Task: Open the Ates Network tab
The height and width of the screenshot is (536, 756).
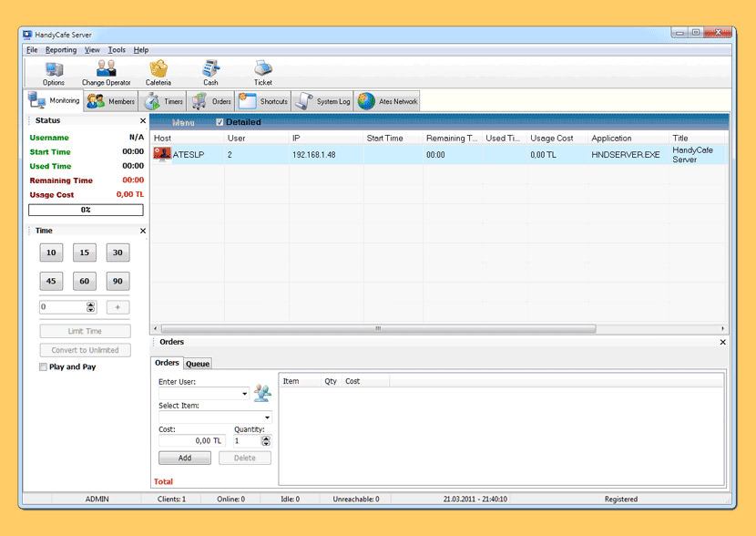Action: click(387, 101)
